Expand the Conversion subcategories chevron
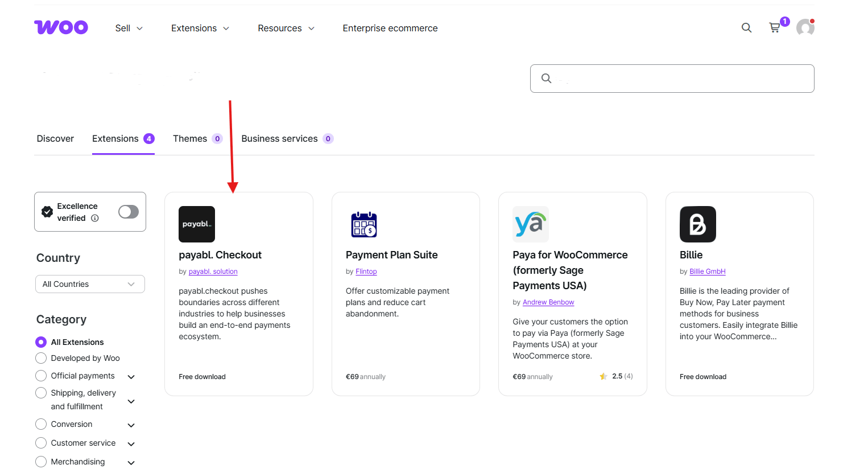 coord(131,425)
